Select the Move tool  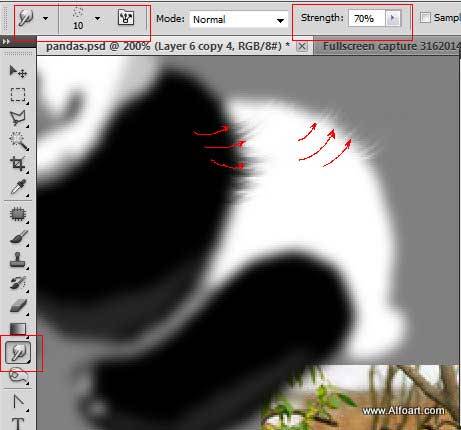click(18, 72)
